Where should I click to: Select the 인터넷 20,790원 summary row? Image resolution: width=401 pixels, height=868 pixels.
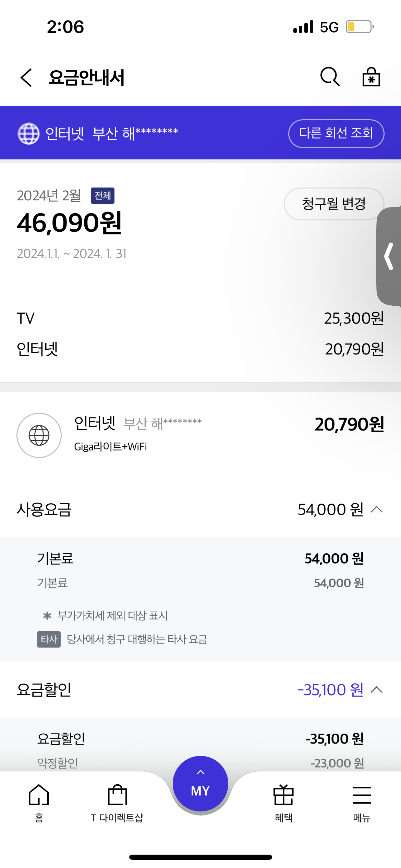click(200, 349)
